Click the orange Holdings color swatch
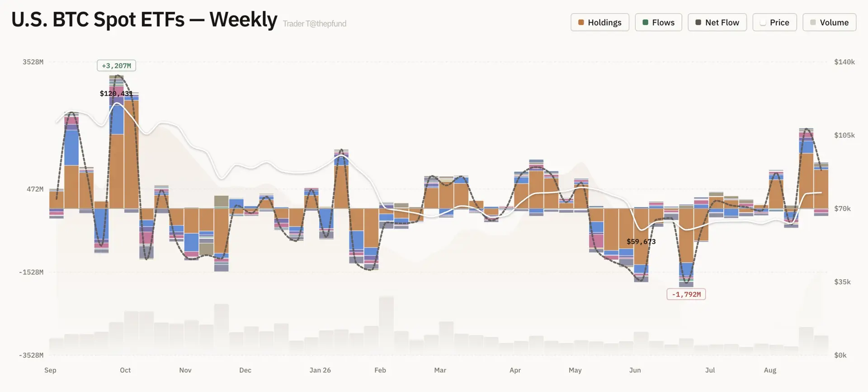 [x=581, y=22]
